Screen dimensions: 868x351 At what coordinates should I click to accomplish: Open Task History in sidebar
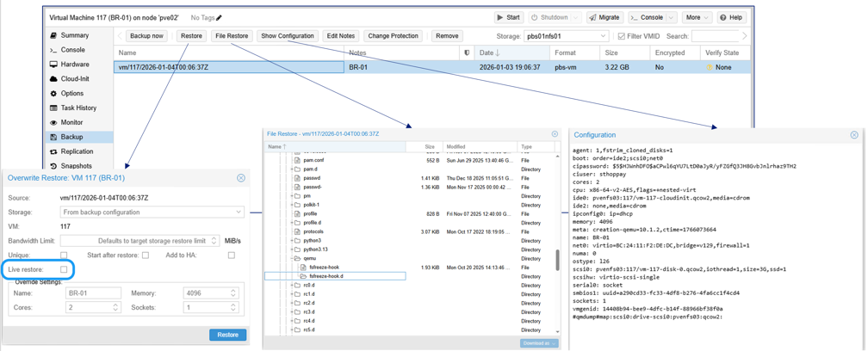pos(78,108)
